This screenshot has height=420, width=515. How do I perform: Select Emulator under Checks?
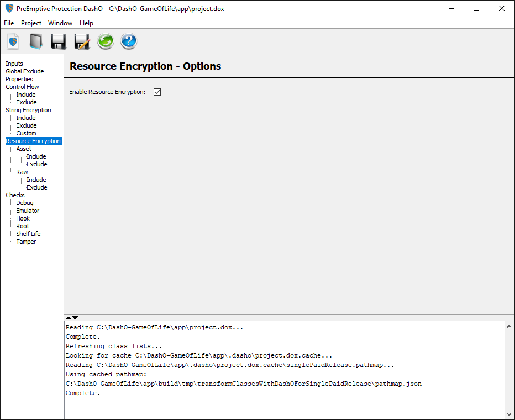[28, 211]
